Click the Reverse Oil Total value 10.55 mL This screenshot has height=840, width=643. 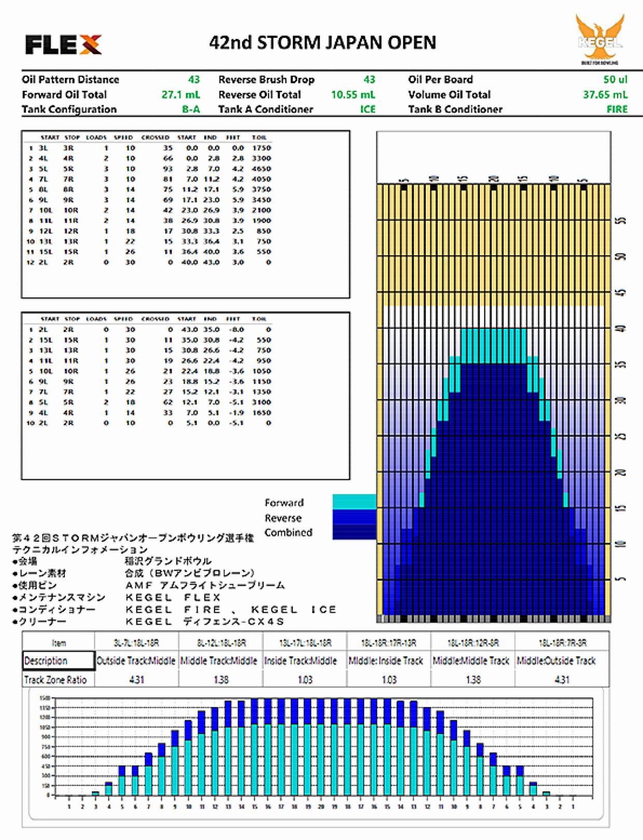click(353, 94)
